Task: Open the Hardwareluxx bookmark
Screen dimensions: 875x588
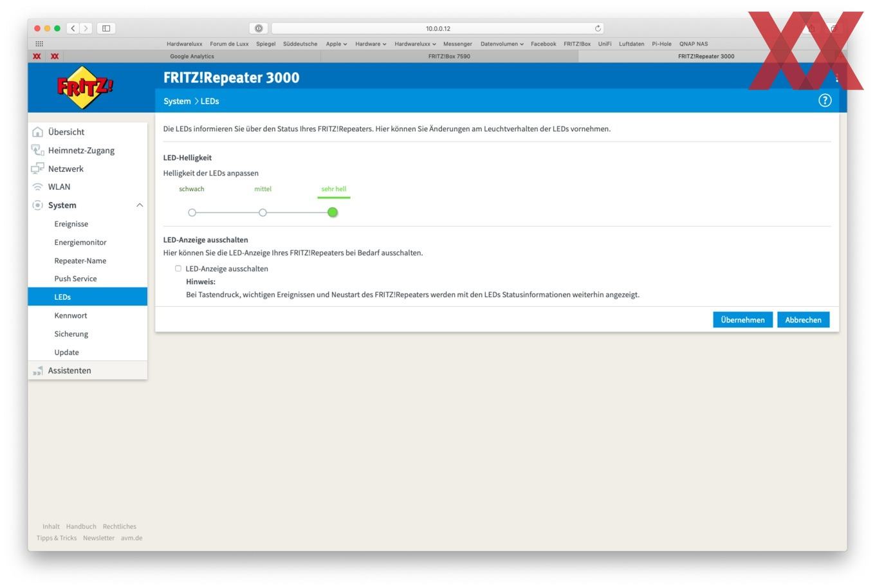Action: click(184, 44)
